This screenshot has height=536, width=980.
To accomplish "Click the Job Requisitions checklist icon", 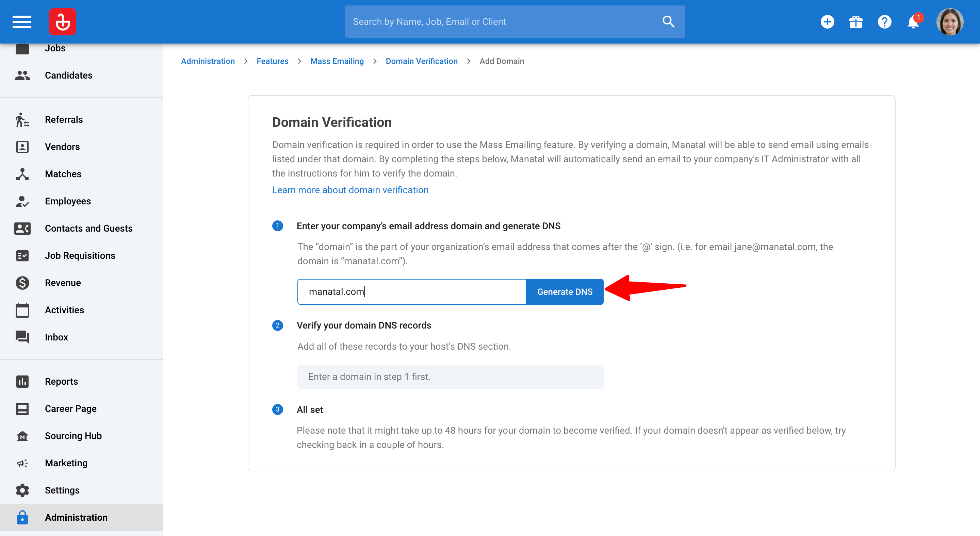I will pos(22,255).
